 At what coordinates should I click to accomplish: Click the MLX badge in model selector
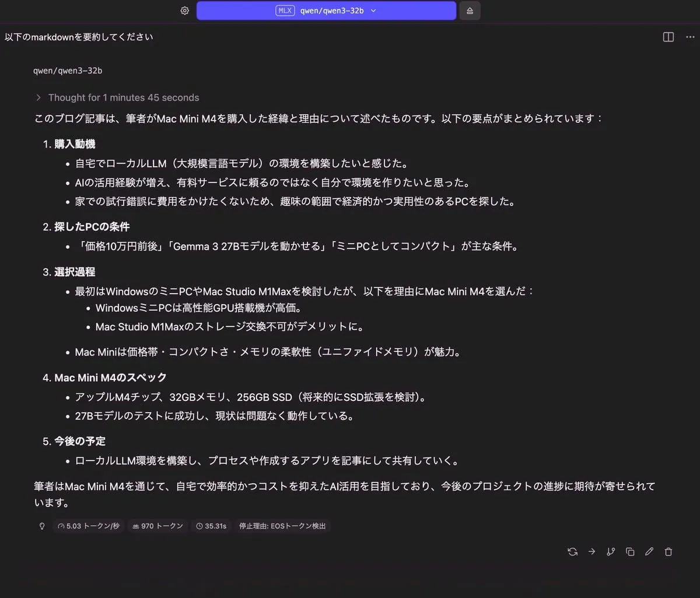coord(285,10)
